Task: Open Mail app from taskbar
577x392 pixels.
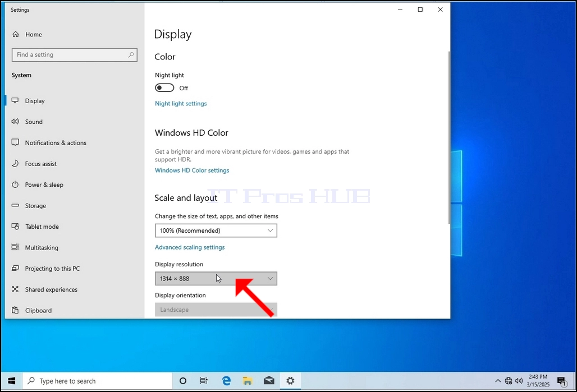Action: [269, 381]
